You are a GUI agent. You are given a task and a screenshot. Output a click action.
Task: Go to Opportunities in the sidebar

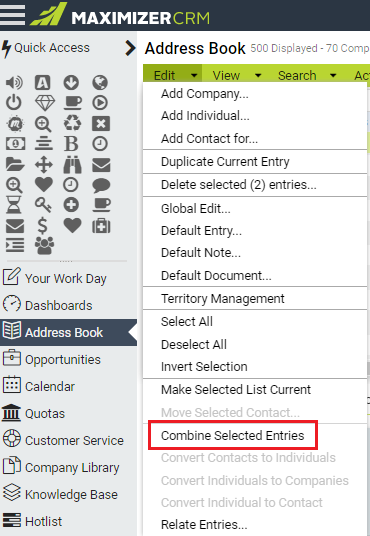(x=63, y=360)
